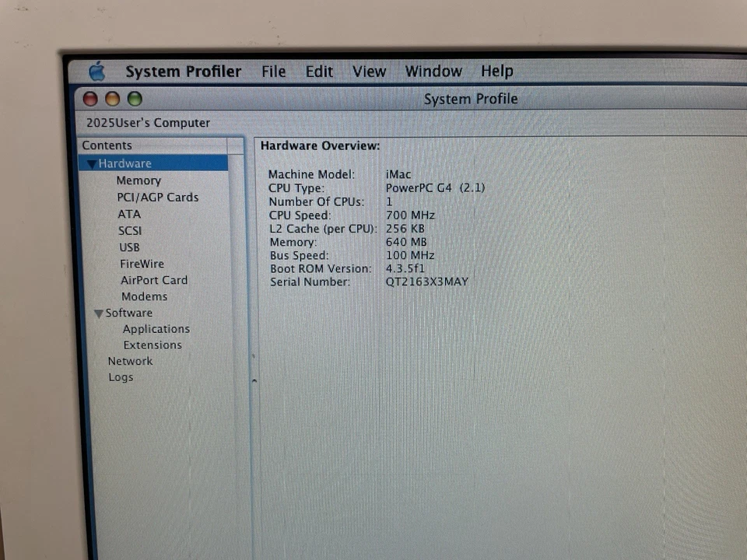The width and height of the screenshot is (747, 560).
Task: Select PCI/AGP Cards in the sidebar
Action: (x=157, y=197)
